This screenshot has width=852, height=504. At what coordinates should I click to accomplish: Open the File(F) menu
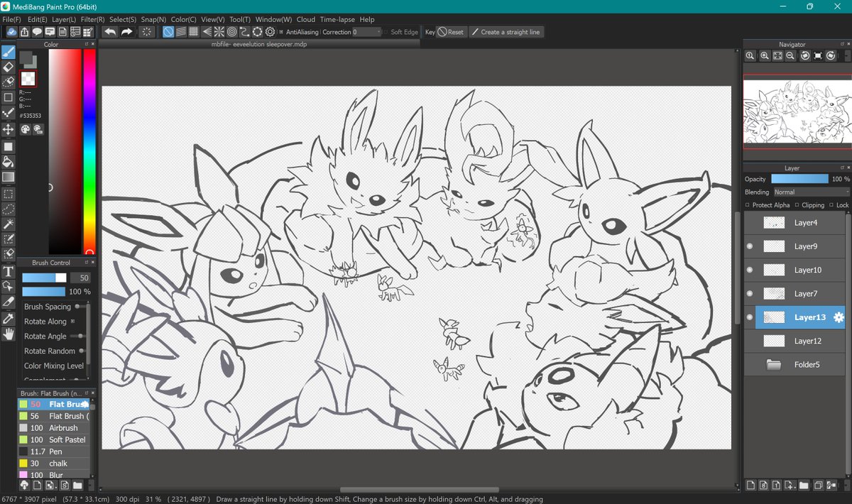tap(11, 19)
